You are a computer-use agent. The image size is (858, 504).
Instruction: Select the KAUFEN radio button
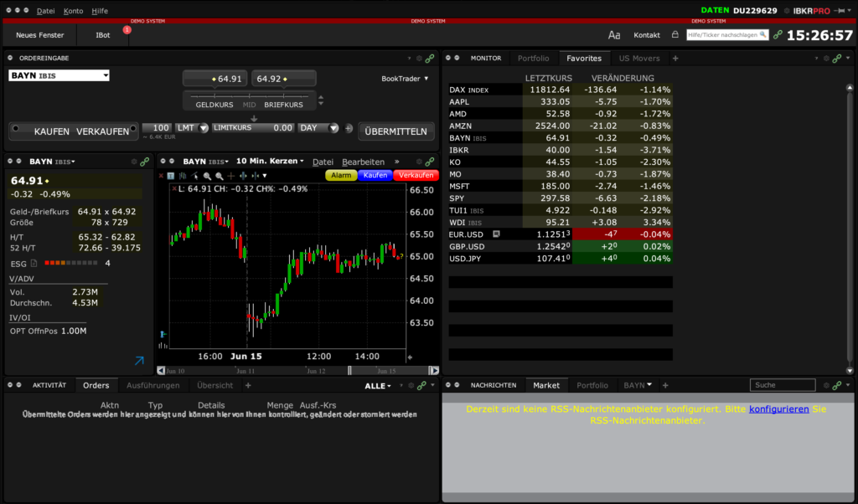[x=16, y=128]
